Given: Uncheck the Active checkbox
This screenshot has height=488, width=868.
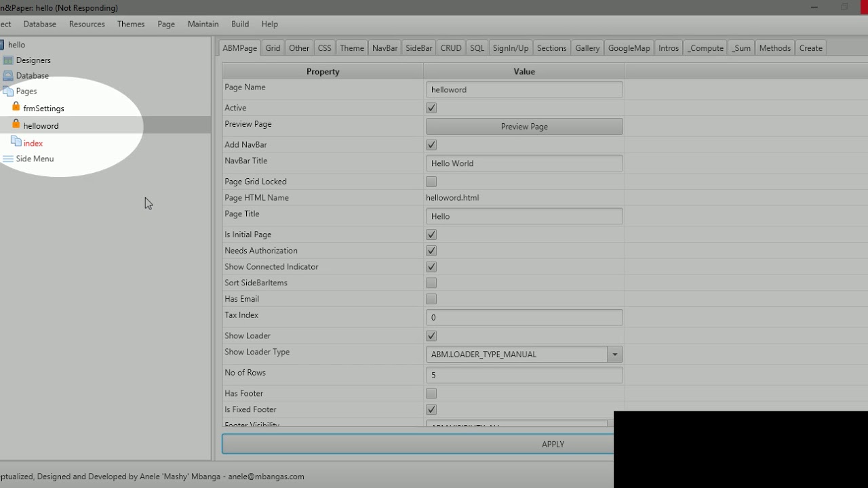Looking at the screenshot, I should coord(431,108).
